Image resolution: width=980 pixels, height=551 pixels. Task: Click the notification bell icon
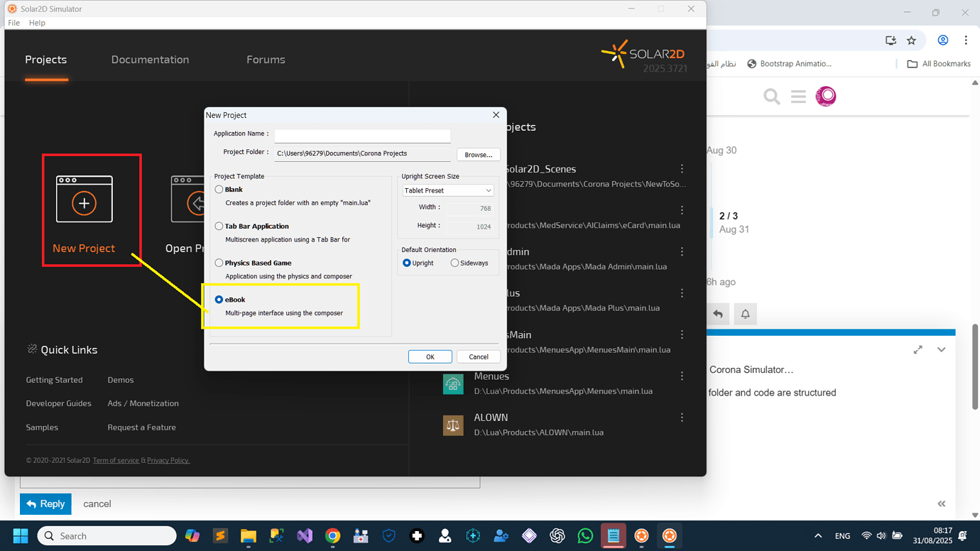(x=745, y=314)
